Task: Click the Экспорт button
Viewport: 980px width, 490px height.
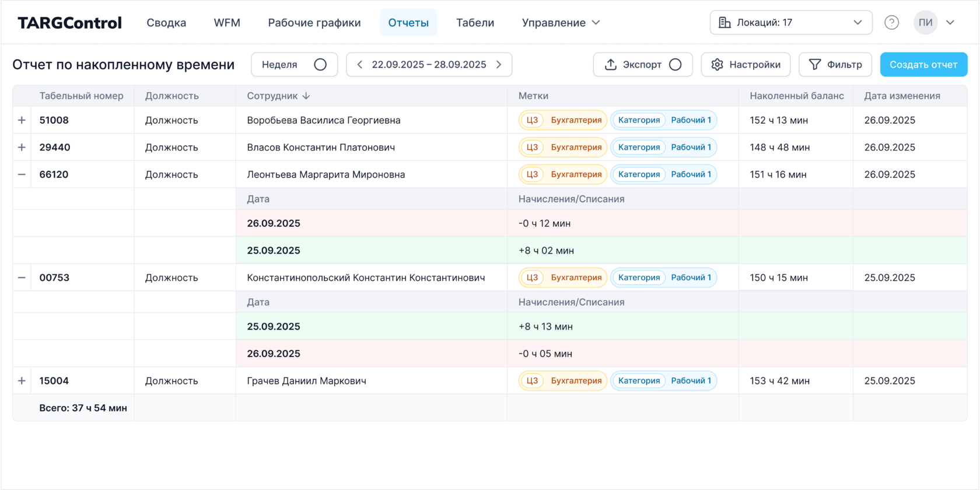Action: coord(643,65)
